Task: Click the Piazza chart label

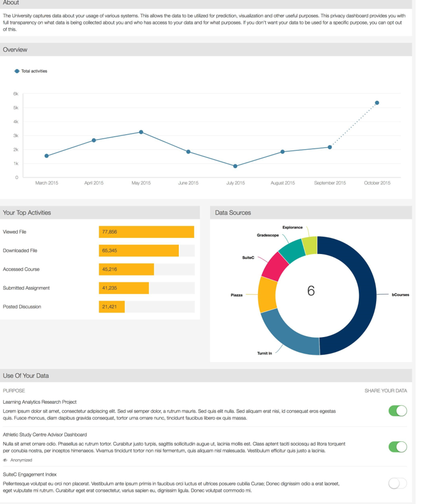Action: point(237,295)
